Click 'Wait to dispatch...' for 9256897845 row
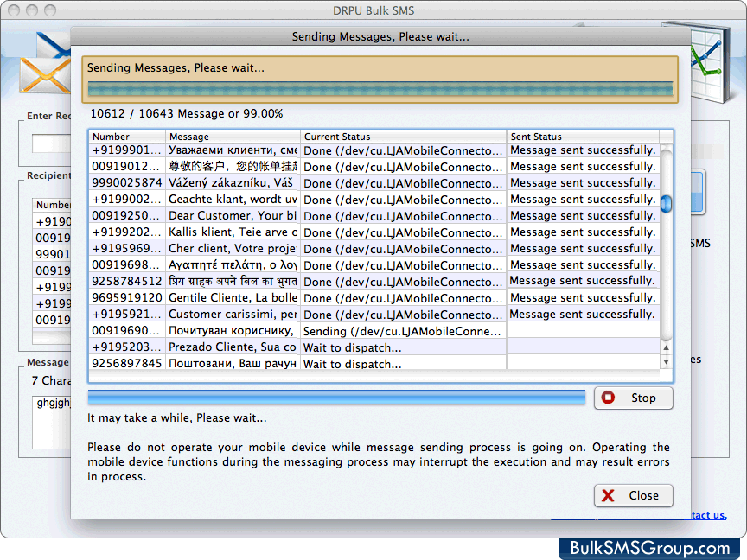This screenshot has height=560, width=747. pos(403,364)
